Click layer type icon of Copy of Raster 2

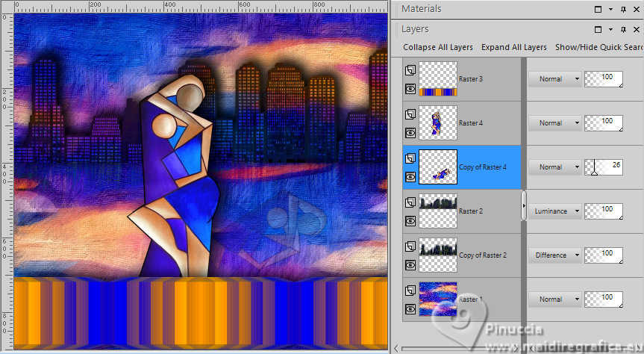coord(410,246)
